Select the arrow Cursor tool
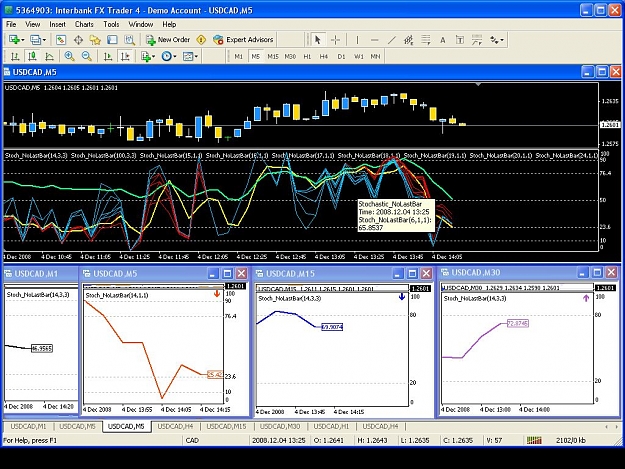Image resolution: width=625 pixels, height=469 pixels. [x=318, y=39]
